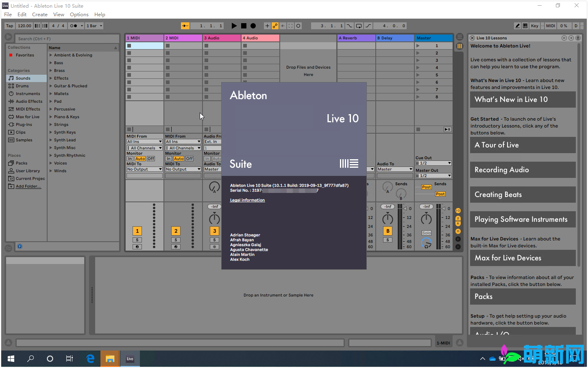Toggle Computer MIDI Keyboard icon

pos(525,26)
